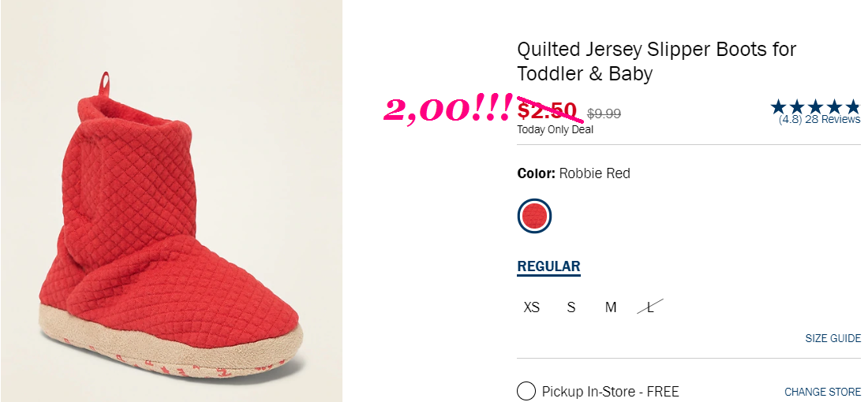The width and height of the screenshot is (868, 402).
Task: Click the (4.8) rating score
Action: (x=790, y=120)
